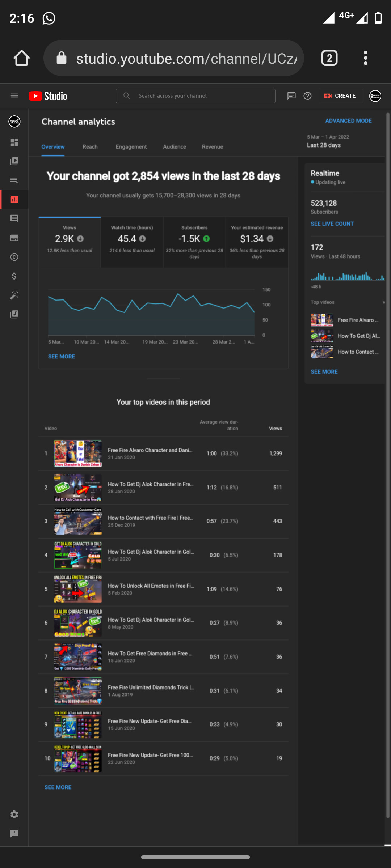391x868 pixels.
Task: Open Subtitles from the sidebar
Action: coord(14,238)
